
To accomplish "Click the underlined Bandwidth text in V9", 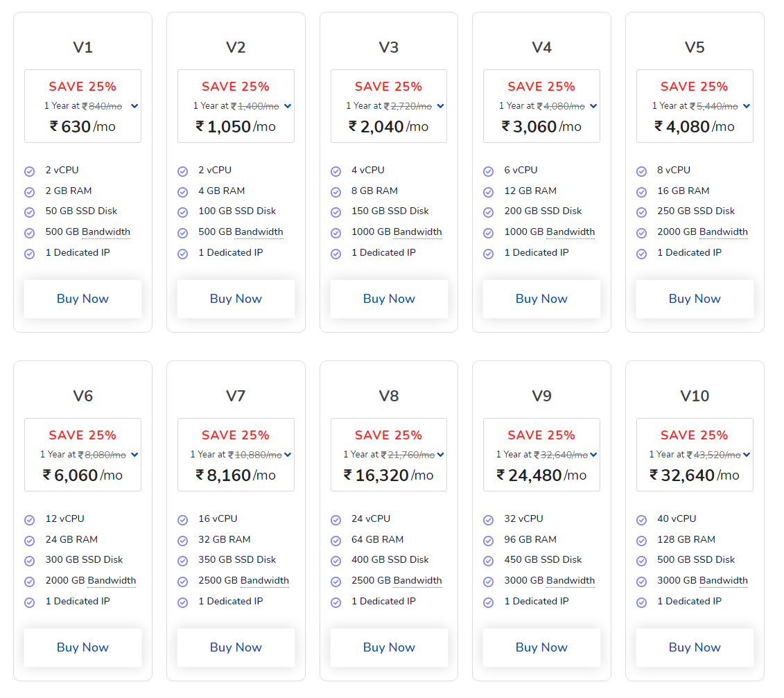I will tap(570, 581).
